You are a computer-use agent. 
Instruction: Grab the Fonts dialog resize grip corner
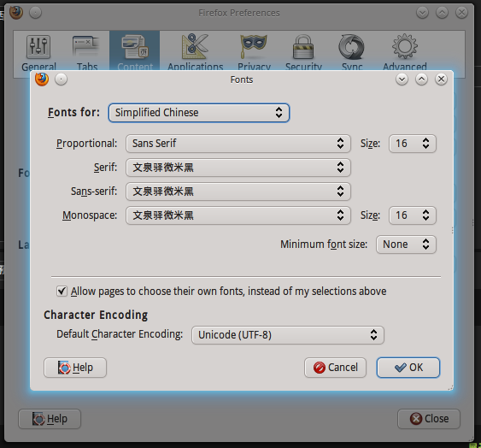tap(450, 388)
